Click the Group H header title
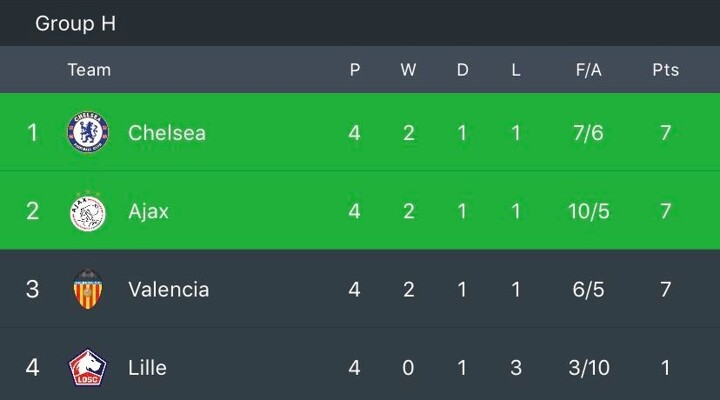This screenshot has width=720, height=400. click(x=76, y=23)
